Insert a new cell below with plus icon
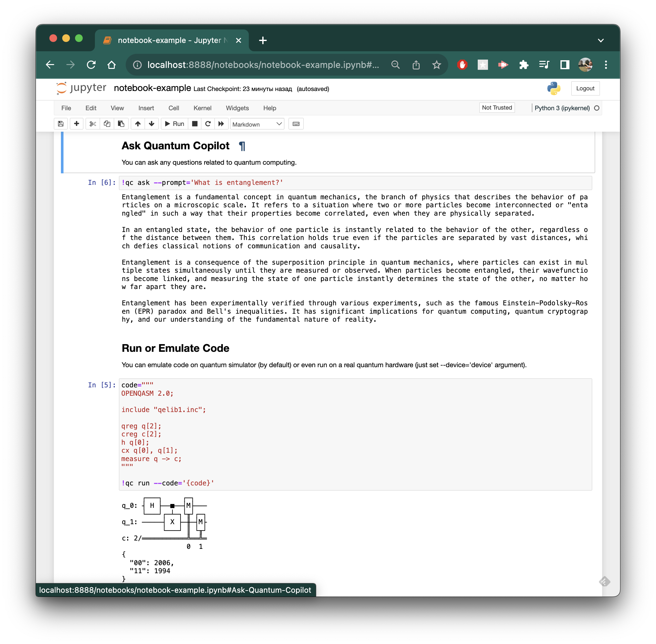The height and width of the screenshot is (644, 656). tap(77, 124)
